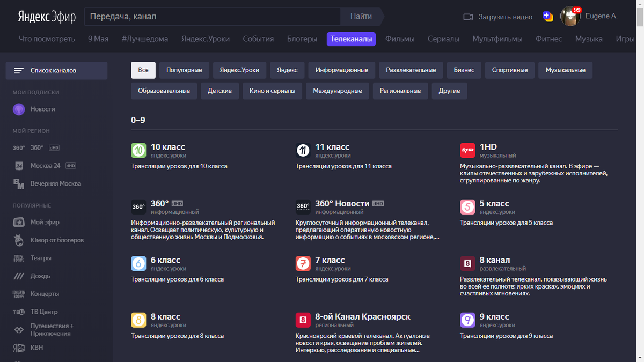Screen dimensions: 644x362
Task: Open the 8 канал channel logo
Action: tap(468, 263)
